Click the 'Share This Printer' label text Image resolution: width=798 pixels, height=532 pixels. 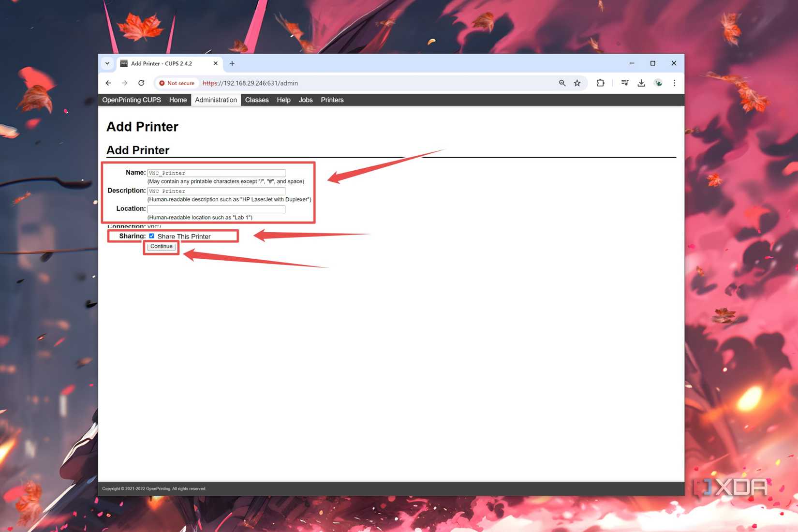click(x=184, y=236)
